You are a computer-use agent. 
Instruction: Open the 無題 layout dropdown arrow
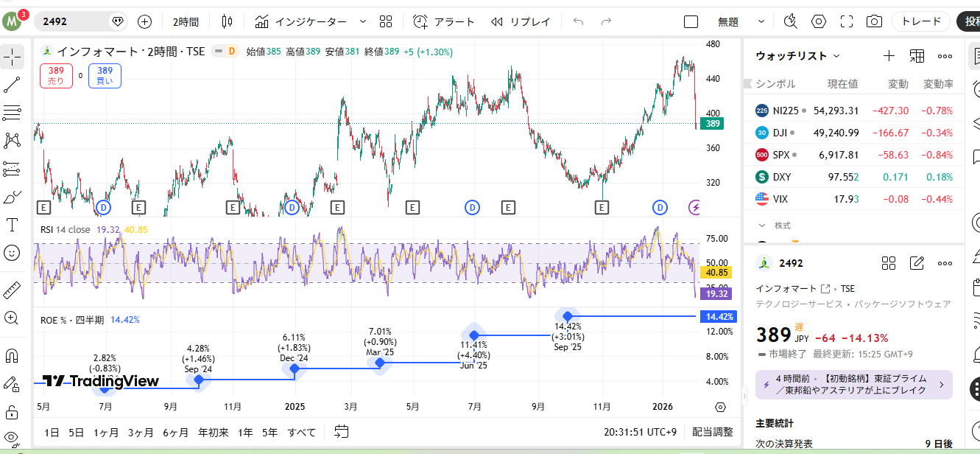click(x=761, y=21)
